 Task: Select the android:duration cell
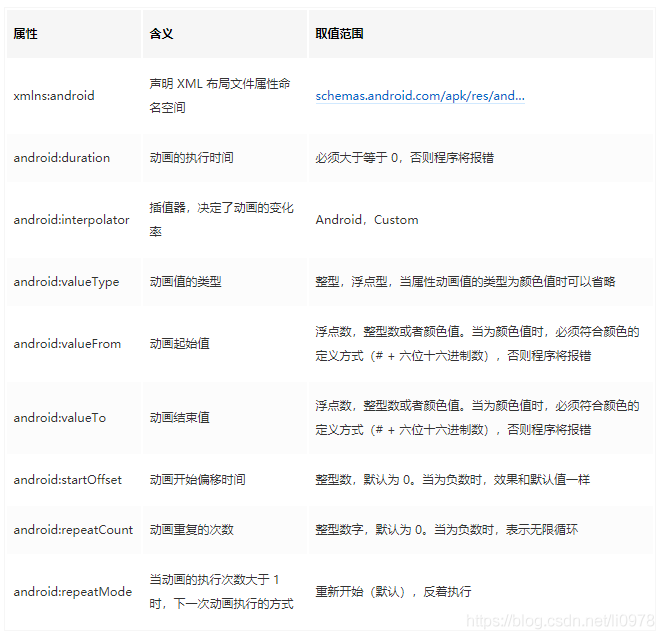[x=74, y=158]
